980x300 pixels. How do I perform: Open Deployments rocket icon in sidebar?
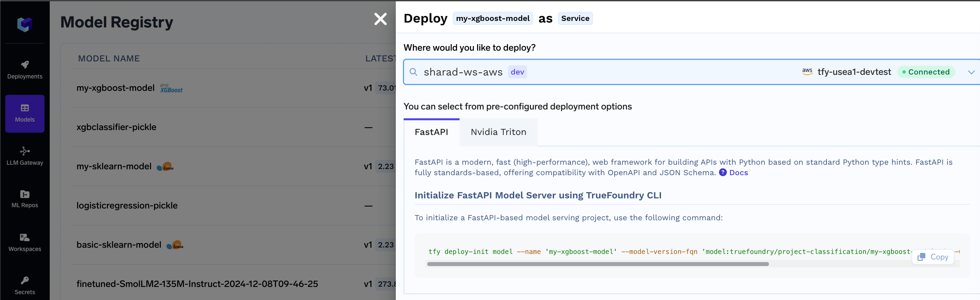click(x=25, y=65)
